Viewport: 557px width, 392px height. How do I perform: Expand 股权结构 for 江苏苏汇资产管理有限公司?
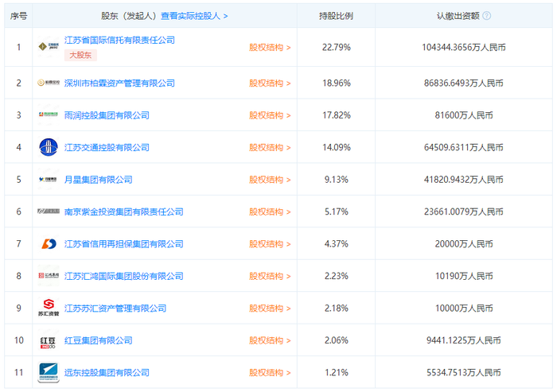270,309
